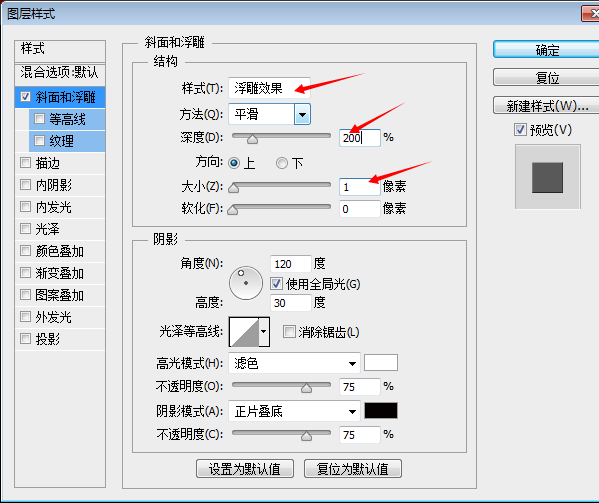Open the 光泽等高线 contour picker arrow

pyautogui.click(x=264, y=332)
